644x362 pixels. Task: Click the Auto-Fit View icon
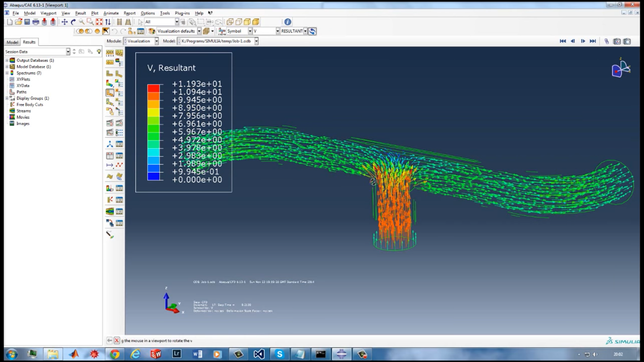point(99,22)
